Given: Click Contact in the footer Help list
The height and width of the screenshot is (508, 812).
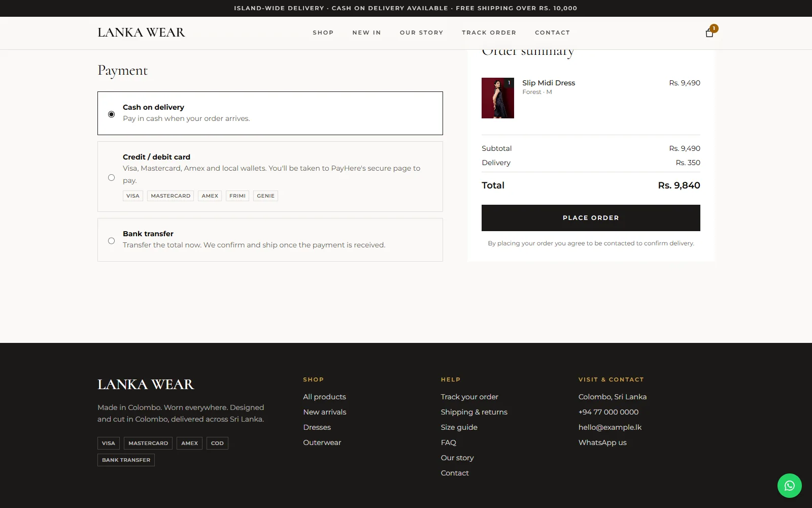Looking at the screenshot, I should pyautogui.click(x=455, y=473).
